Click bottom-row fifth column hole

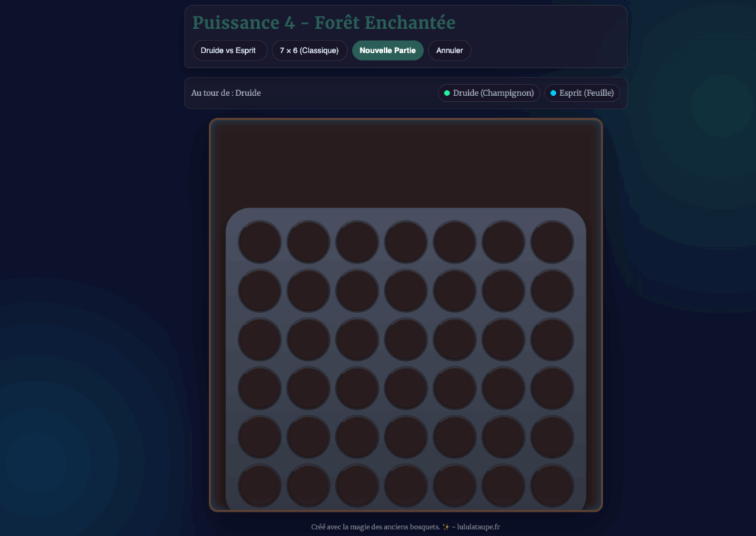tap(455, 485)
